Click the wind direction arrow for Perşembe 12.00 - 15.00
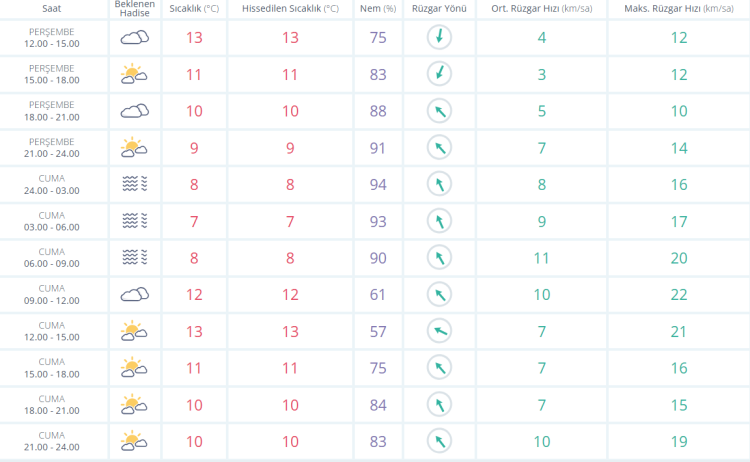The width and height of the screenshot is (750, 462). (x=438, y=38)
